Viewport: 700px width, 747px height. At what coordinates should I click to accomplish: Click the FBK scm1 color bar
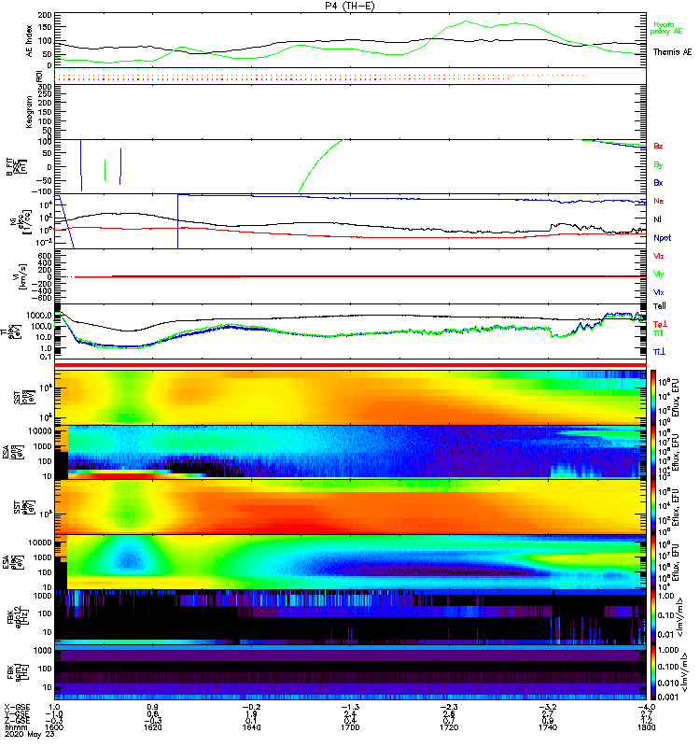click(653, 672)
